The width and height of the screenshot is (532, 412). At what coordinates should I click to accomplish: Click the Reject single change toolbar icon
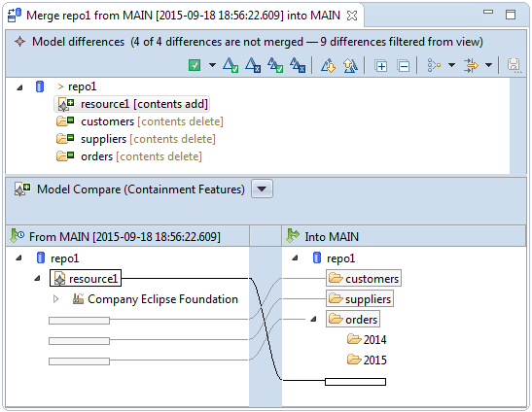pyautogui.click(x=253, y=65)
